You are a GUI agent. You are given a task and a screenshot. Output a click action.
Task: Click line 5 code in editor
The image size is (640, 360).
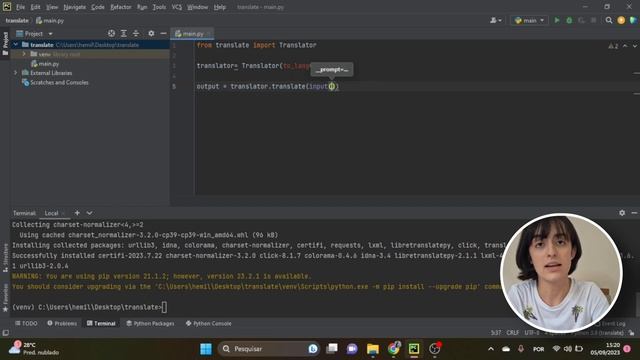[x=267, y=86]
